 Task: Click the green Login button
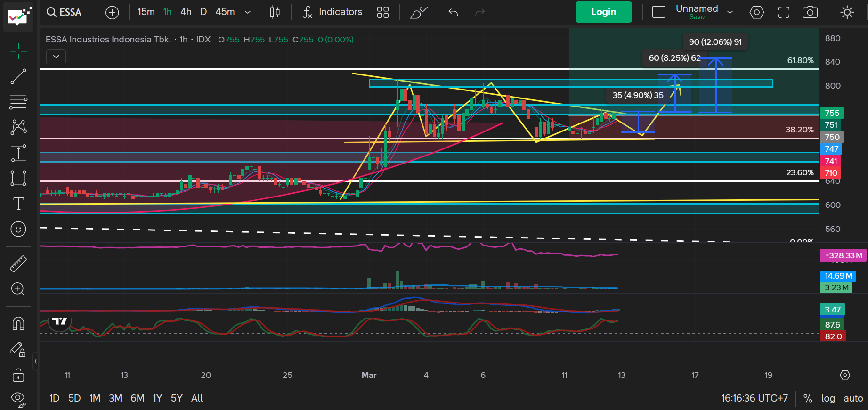tap(603, 12)
